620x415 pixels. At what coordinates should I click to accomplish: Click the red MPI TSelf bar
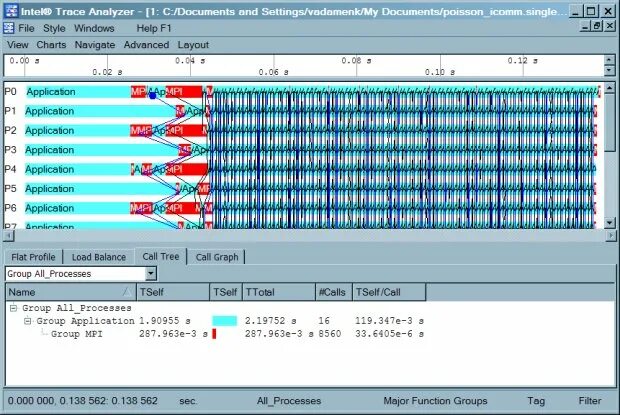coord(214,334)
